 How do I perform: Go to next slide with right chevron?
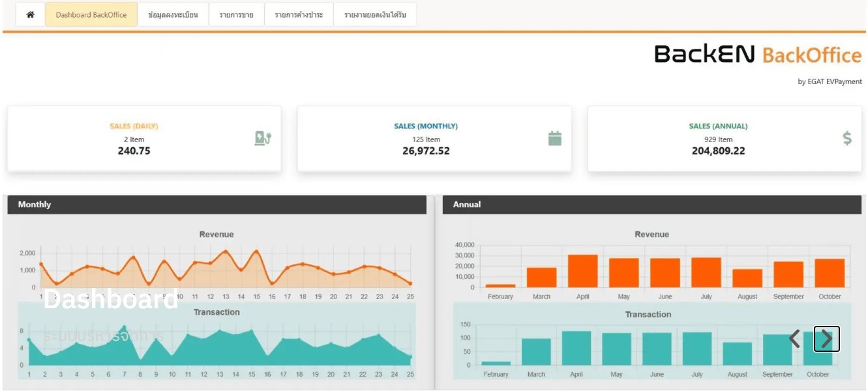click(826, 339)
